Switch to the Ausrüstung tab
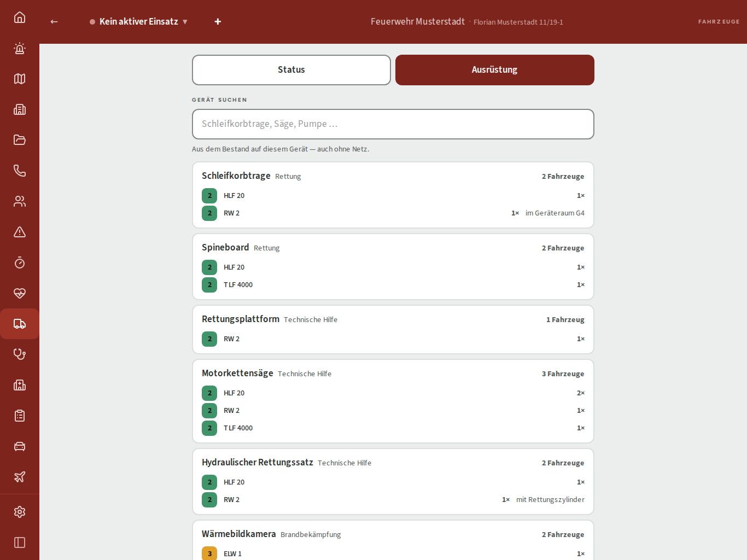This screenshot has width=747, height=560. click(495, 70)
